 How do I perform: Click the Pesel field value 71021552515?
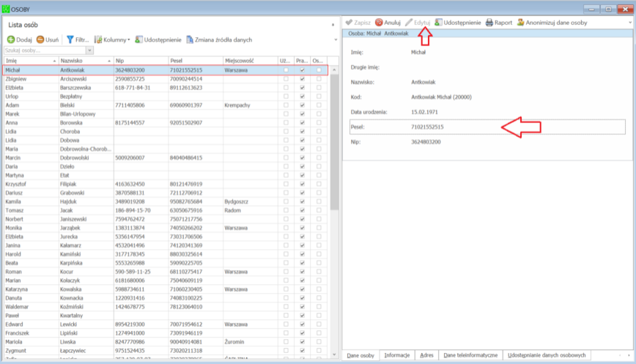point(427,127)
